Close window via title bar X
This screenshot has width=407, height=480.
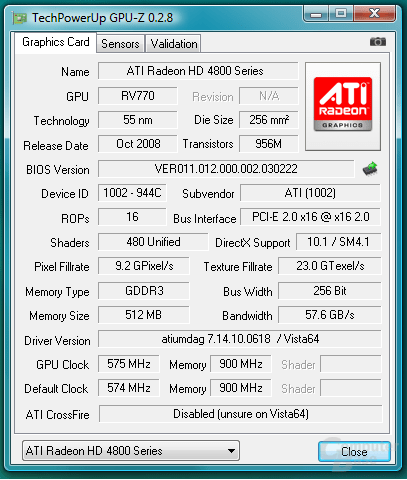tap(375, 14)
